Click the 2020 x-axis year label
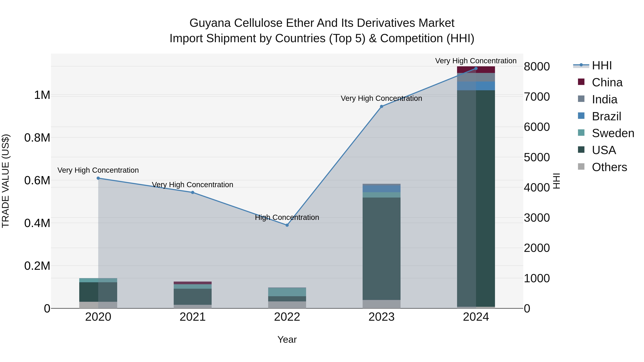This screenshot has width=644, height=362. point(98,317)
